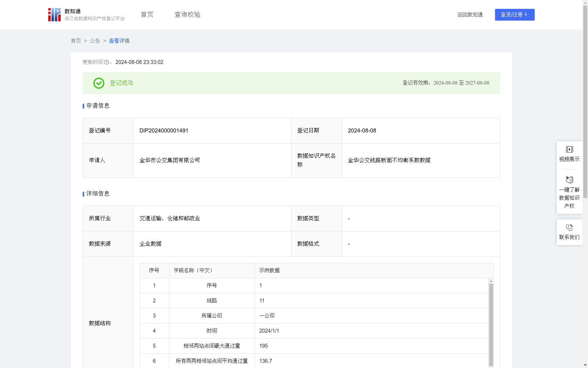
Task: Select industry value 交通运输、仓储和邮政业
Action: 170,219
